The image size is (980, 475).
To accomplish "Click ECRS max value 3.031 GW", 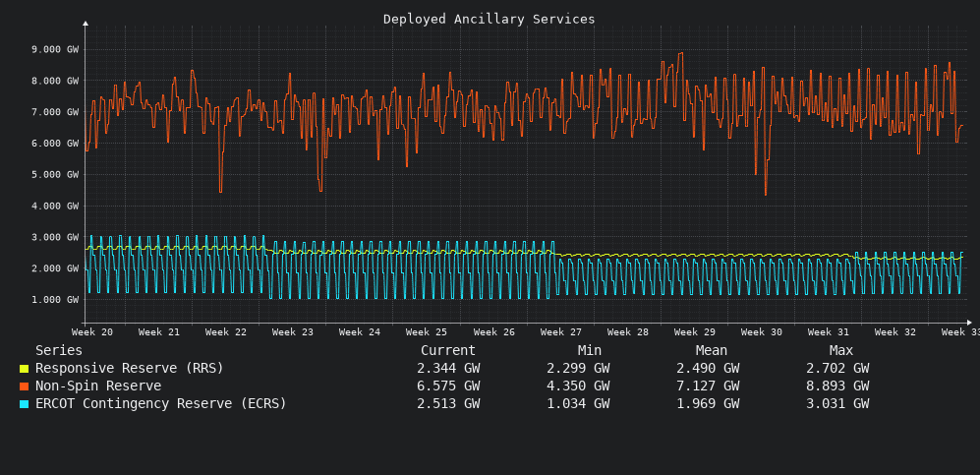I will (x=837, y=404).
